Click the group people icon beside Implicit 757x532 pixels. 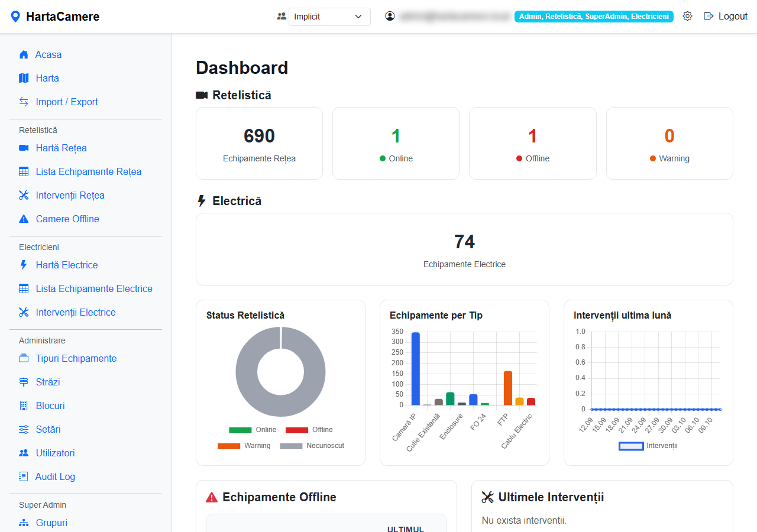[282, 17]
